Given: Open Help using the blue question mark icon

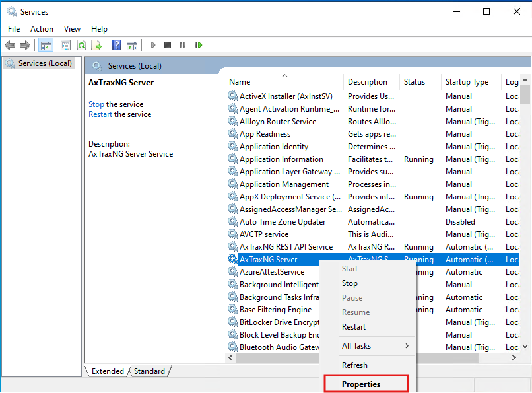Looking at the screenshot, I should [x=116, y=45].
